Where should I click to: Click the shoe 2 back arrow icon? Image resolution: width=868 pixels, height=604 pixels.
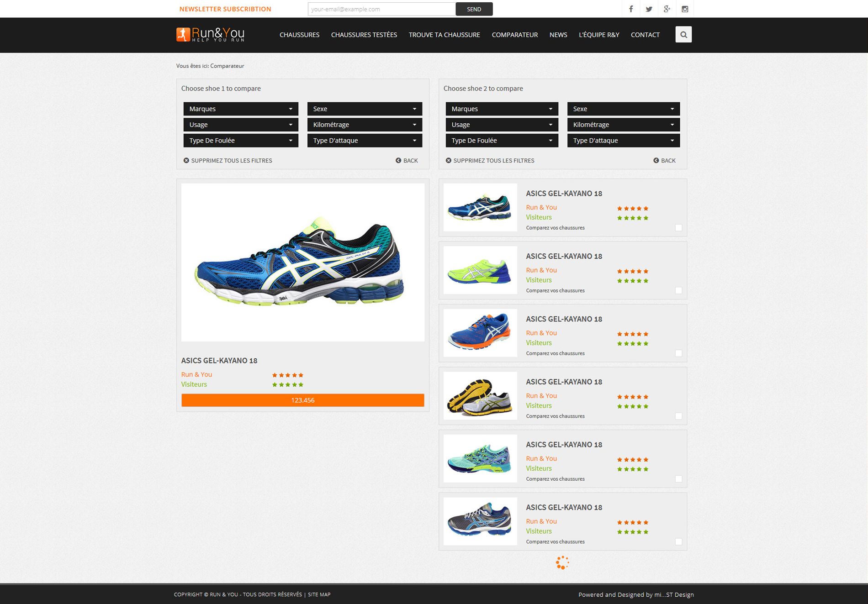(656, 160)
